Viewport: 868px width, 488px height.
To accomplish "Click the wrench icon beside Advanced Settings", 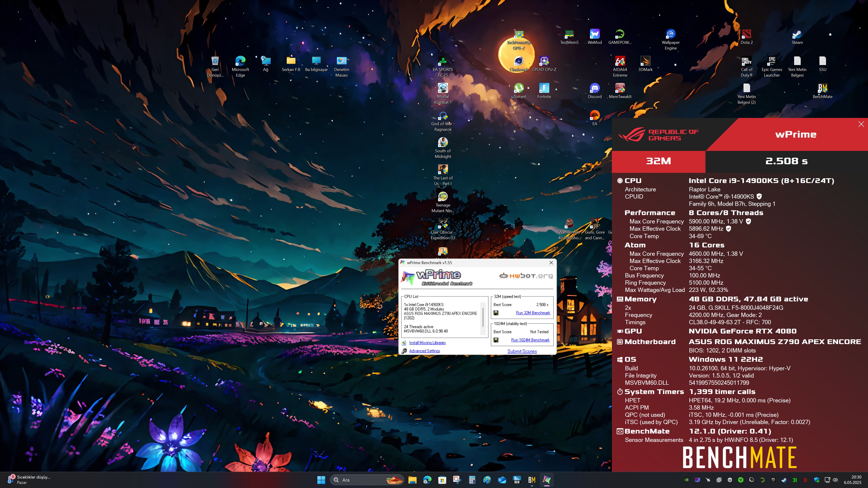I will (404, 351).
